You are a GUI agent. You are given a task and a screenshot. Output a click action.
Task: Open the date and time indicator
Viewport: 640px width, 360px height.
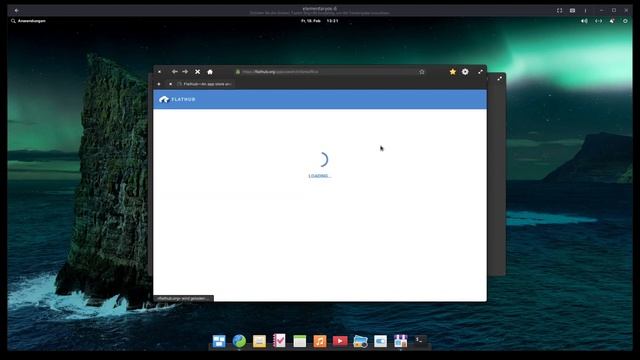coord(320,21)
